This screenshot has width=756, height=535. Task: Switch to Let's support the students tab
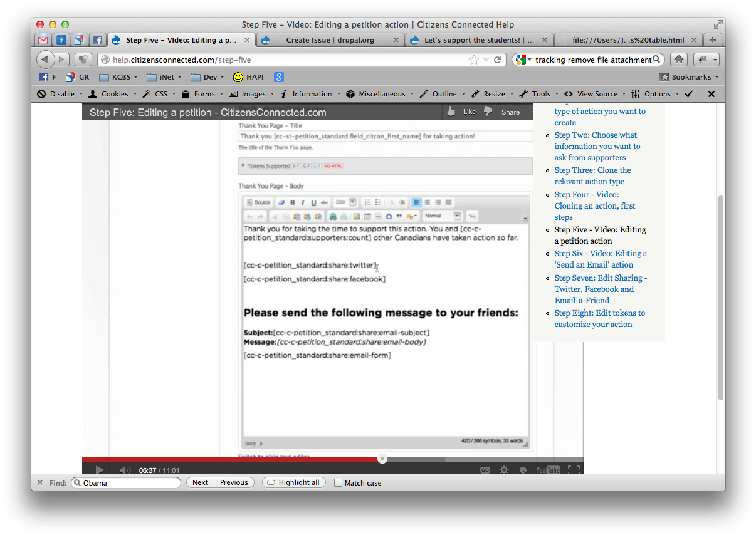[x=478, y=40]
